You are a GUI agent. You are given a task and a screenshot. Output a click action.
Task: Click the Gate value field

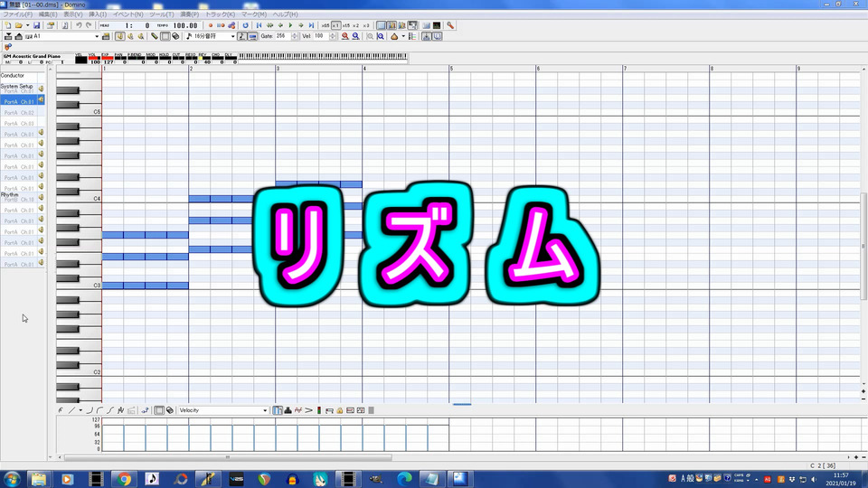coord(283,36)
